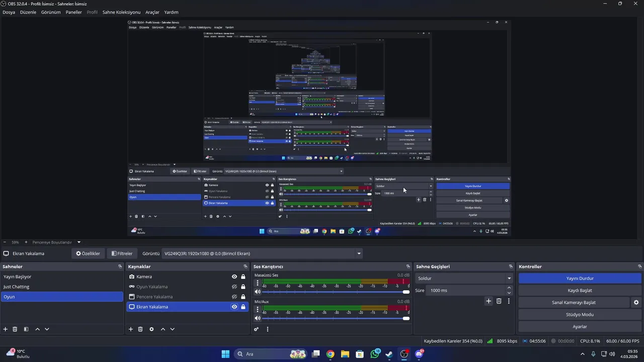Open virtual camera settings gear

636,303
